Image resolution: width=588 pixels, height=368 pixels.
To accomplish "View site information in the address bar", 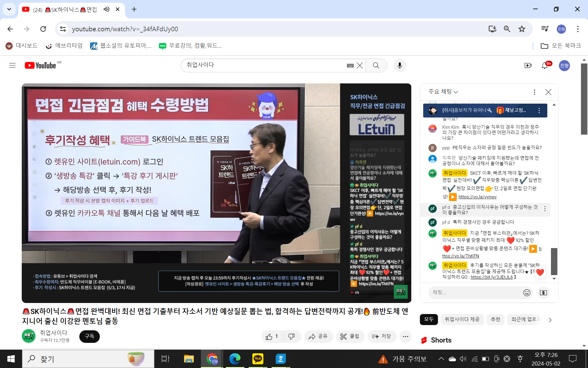I will 63,29.
